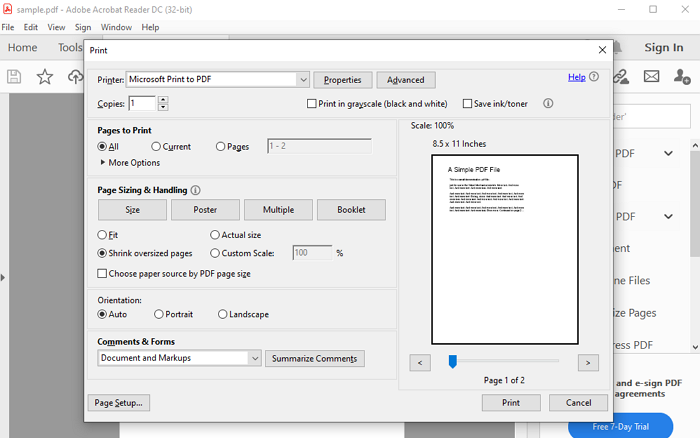The image size is (700, 438).
Task: Set orientation to Auto
Action: click(102, 314)
